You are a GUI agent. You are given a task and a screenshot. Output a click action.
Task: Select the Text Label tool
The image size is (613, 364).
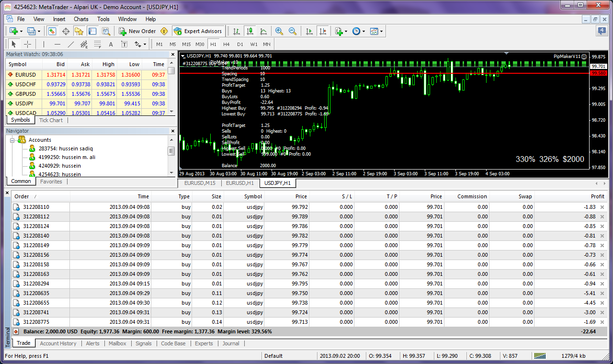tap(125, 44)
